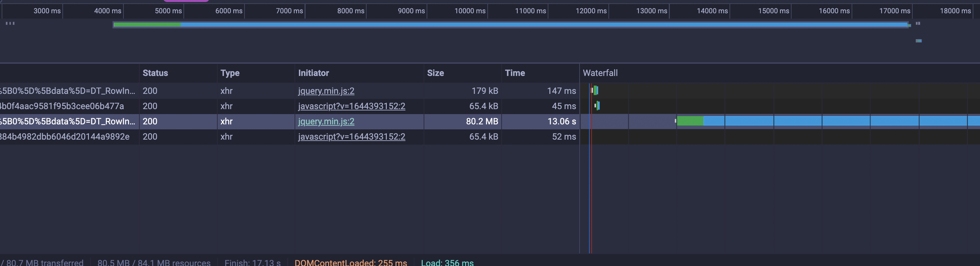Open javascript?v=1644393152:2 initiator of 45 ms request

[x=352, y=106]
